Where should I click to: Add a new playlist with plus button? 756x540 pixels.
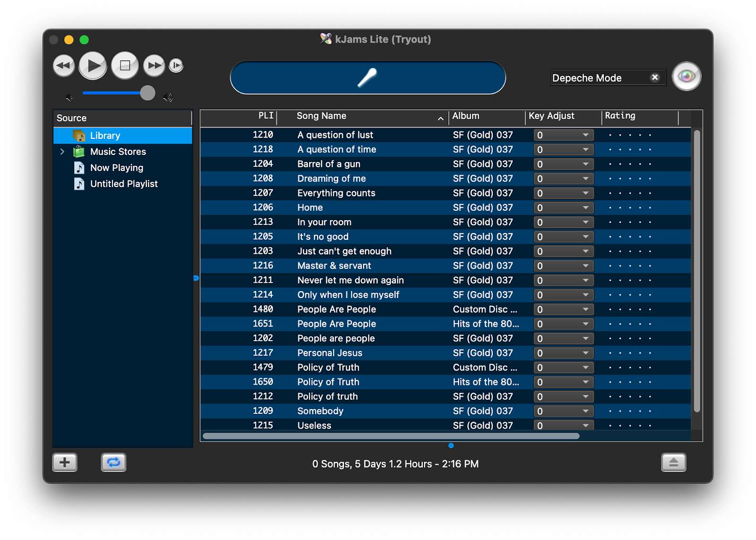[65, 463]
